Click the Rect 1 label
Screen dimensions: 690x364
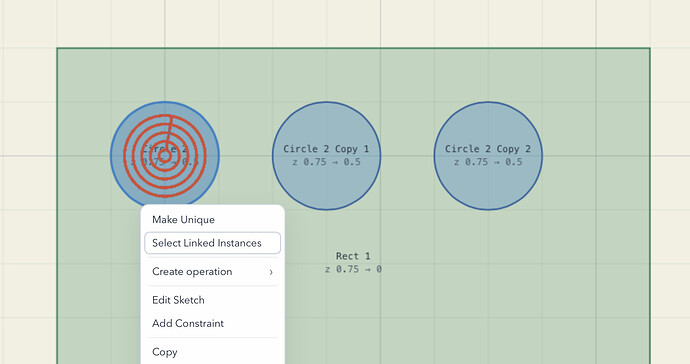[353, 256]
